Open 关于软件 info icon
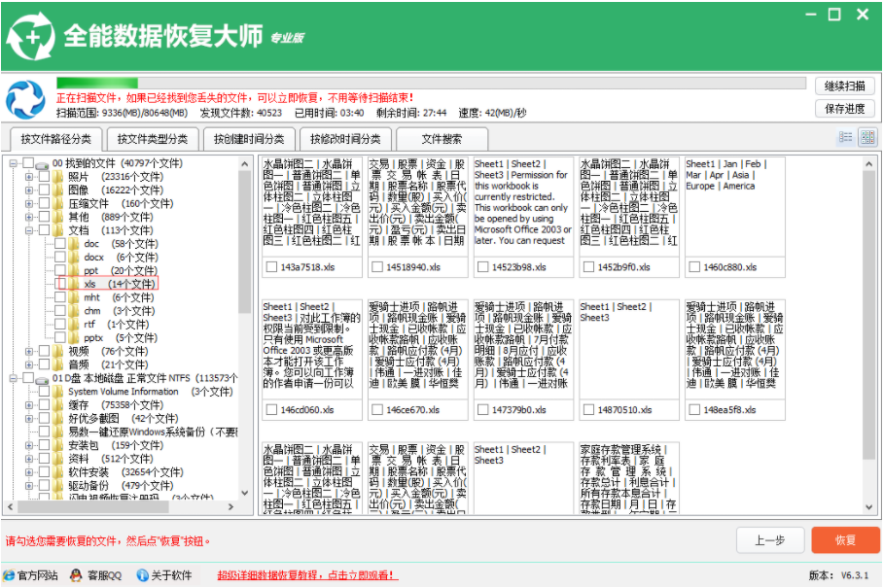This screenshot has width=884, height=588. point(143,575)
